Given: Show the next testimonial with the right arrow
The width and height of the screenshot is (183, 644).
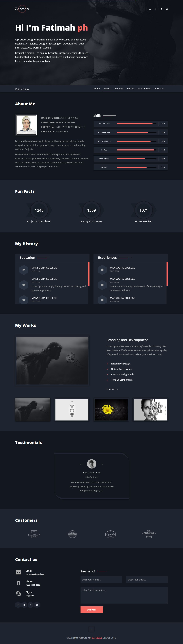Looking at the screenshot, I should click(101, 464).
